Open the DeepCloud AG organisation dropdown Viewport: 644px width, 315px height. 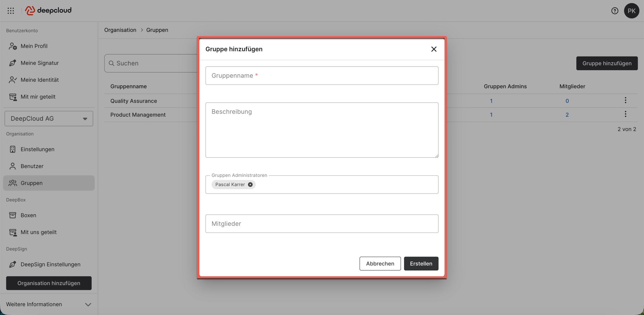tap(49, 119)
